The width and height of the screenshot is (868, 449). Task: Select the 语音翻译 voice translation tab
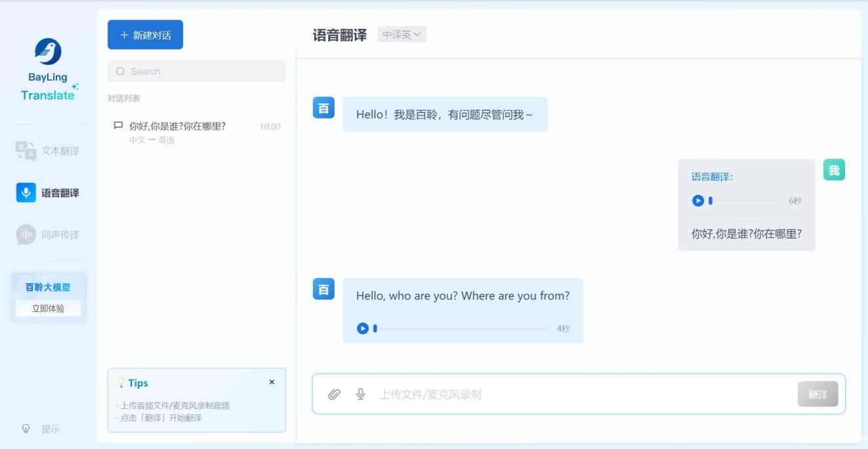tap(48, 193)
